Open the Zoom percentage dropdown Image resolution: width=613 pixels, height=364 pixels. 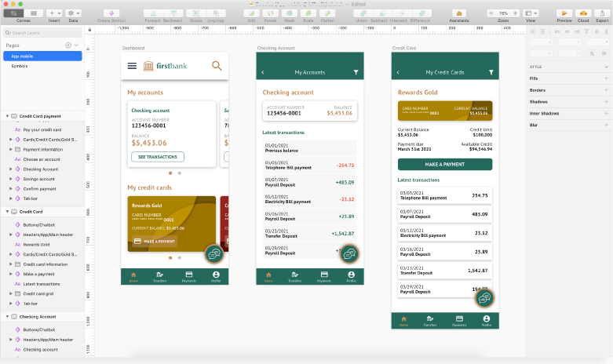503,13
